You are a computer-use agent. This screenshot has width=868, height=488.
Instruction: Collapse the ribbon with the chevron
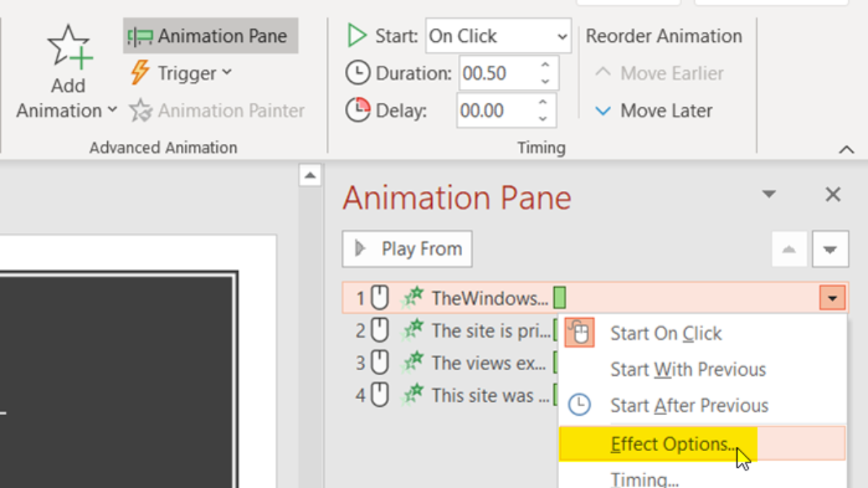[846, 150]
